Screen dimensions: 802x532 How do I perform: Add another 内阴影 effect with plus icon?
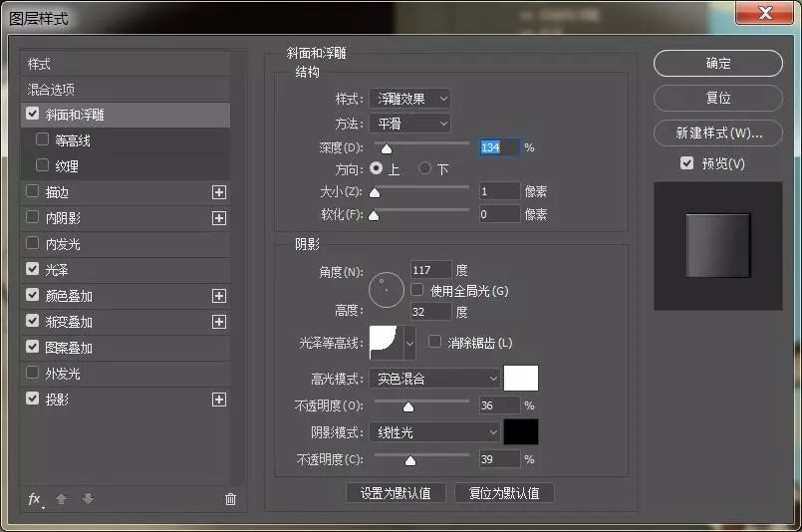pos(219,218)
